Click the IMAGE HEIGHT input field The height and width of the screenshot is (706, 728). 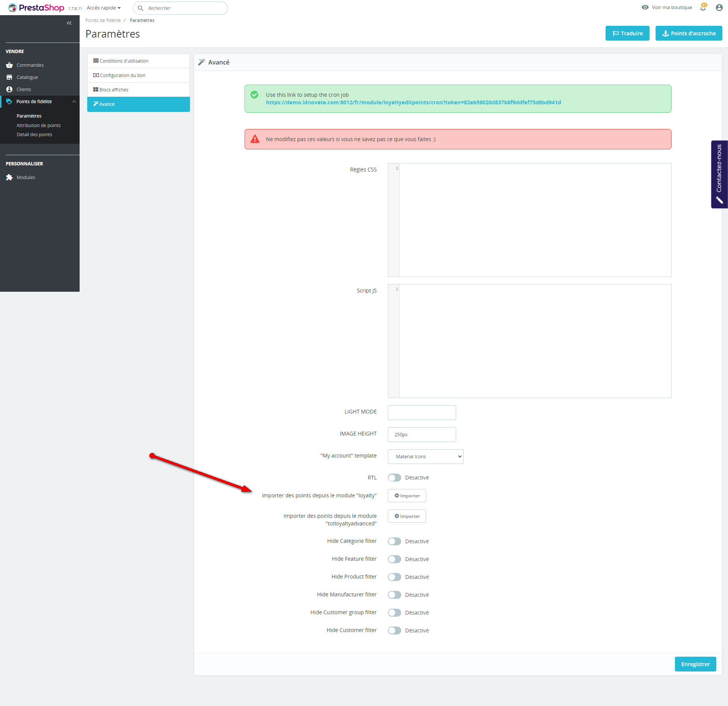tap(422, 435)
